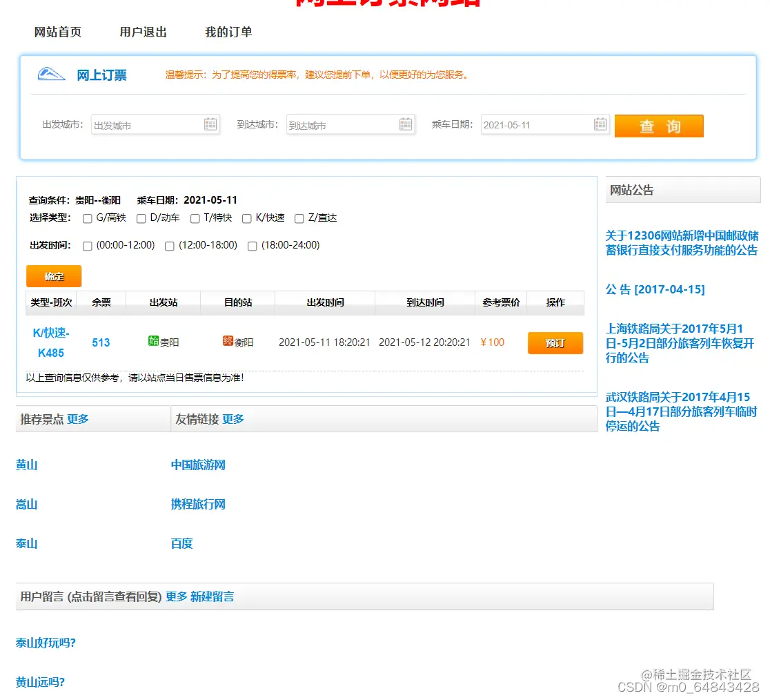Click departure time 2021-05-11 18:20:21
770x700 pixels.
click(x=324, y=342)
